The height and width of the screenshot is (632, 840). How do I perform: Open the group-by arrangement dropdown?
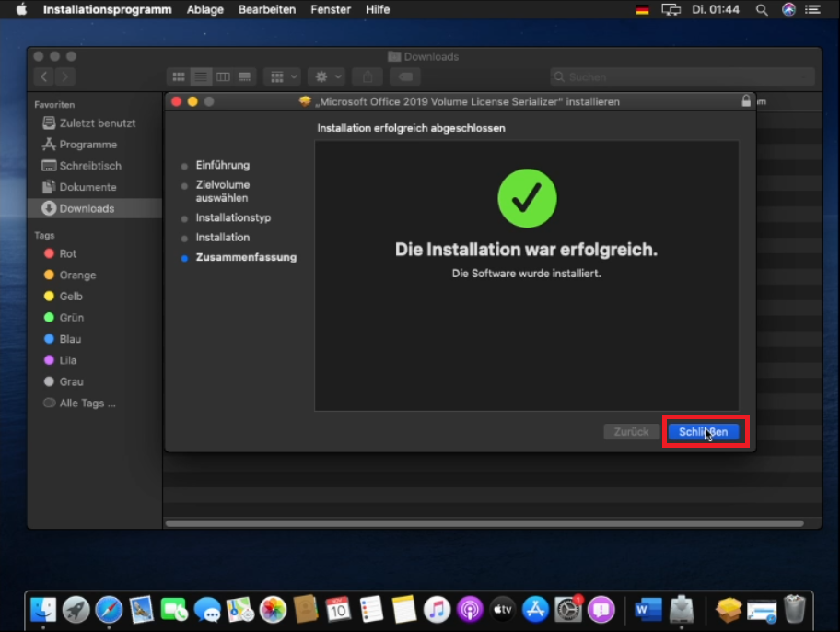click(282, 76)
